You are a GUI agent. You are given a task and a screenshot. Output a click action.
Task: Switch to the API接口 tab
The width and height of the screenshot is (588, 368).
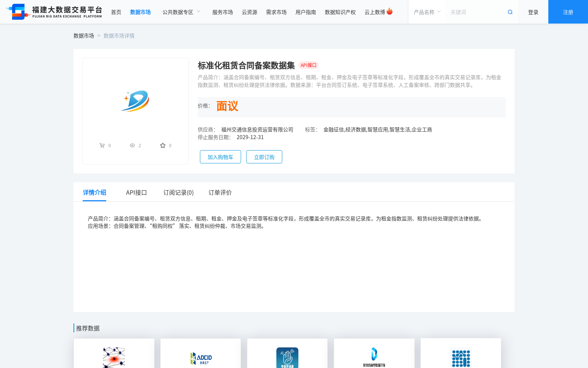tap(136, 192)
